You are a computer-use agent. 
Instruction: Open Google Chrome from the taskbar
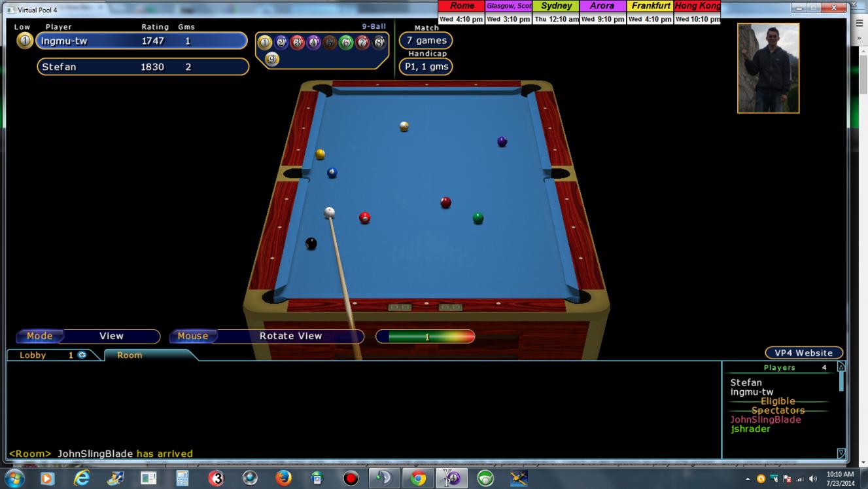(x=418, y=479)
